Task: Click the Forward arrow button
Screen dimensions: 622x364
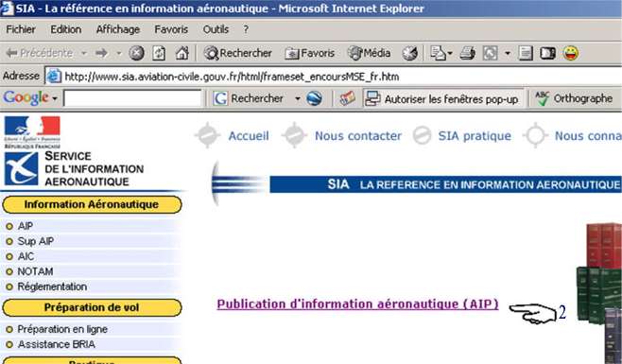Action: (x=101, y=53)
